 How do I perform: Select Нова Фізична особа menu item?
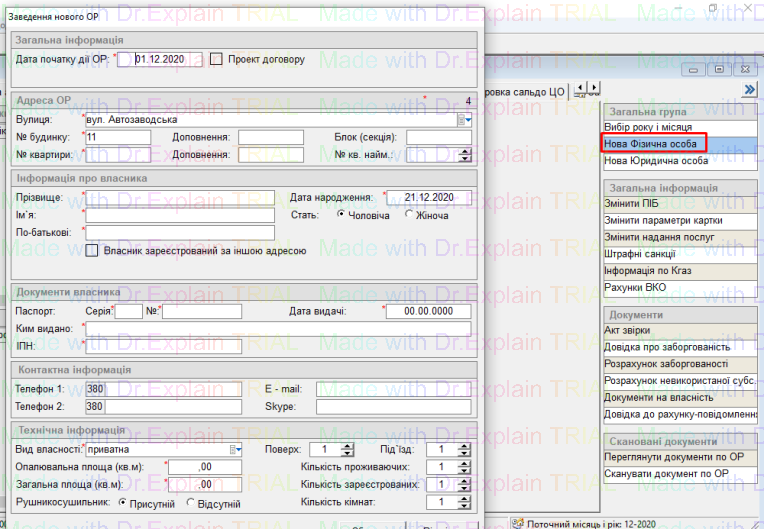[653, 144]
